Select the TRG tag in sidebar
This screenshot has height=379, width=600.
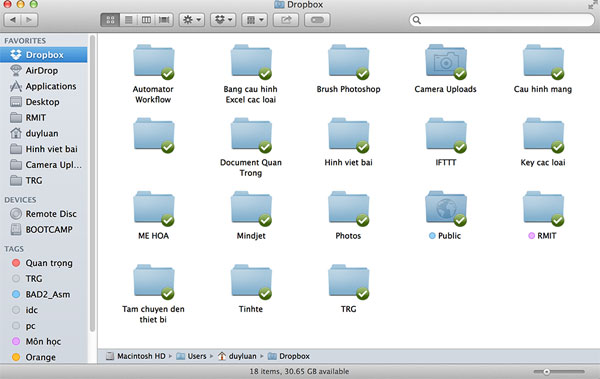pos(44,279)
